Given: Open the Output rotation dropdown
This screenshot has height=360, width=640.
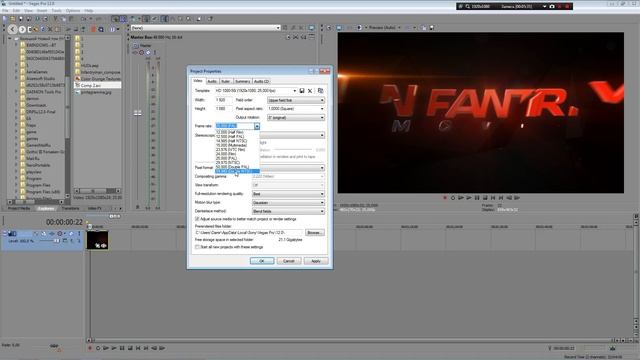Looking at the screenshot, I should [x=296, y=118].
